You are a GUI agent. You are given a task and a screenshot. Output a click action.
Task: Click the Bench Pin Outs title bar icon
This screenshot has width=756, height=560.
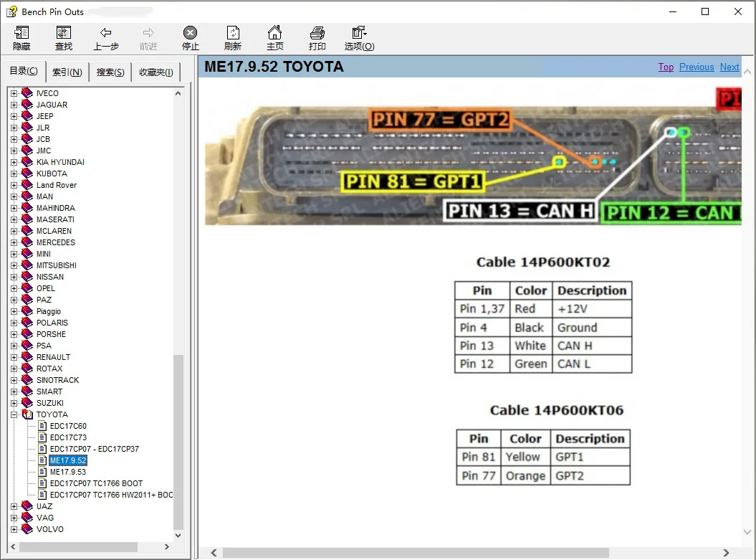[x=11, y=11]
